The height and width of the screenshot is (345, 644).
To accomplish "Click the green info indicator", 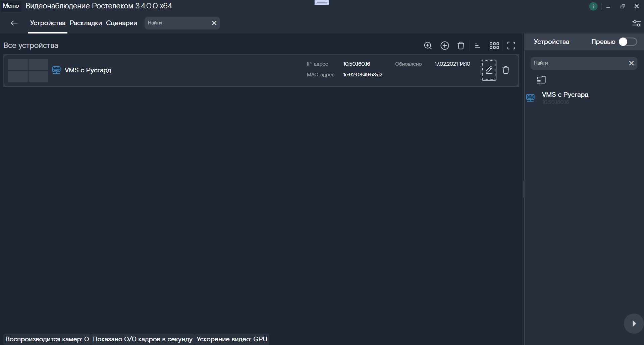I will pos(593,6).
